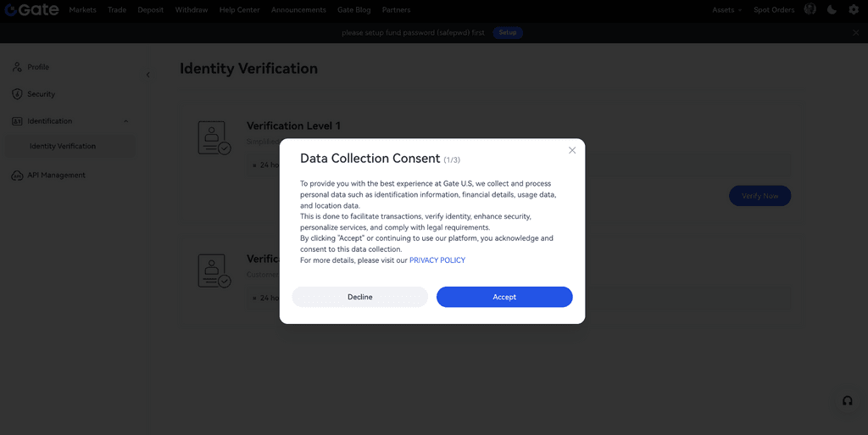Click the Setup button in banner
The height and width of the screenshot is (435, 868).
[x=507, y=32]
